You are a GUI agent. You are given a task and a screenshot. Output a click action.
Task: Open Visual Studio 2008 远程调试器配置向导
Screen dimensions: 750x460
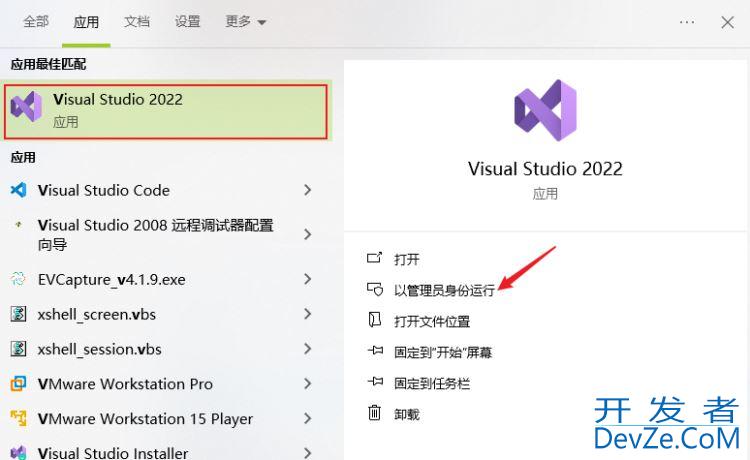153,235
